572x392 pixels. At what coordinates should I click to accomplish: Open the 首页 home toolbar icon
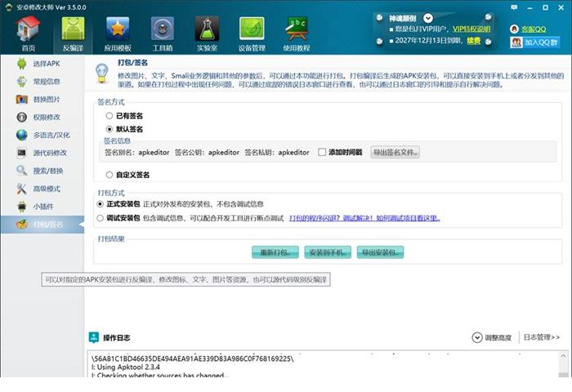pyautogui.click(x=29, y=33)
